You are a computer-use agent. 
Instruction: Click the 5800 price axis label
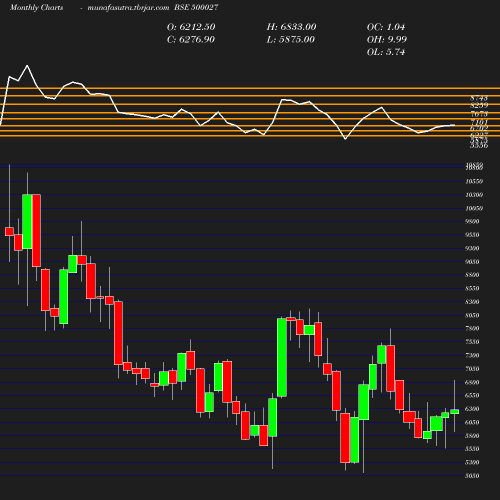point(472,436)
